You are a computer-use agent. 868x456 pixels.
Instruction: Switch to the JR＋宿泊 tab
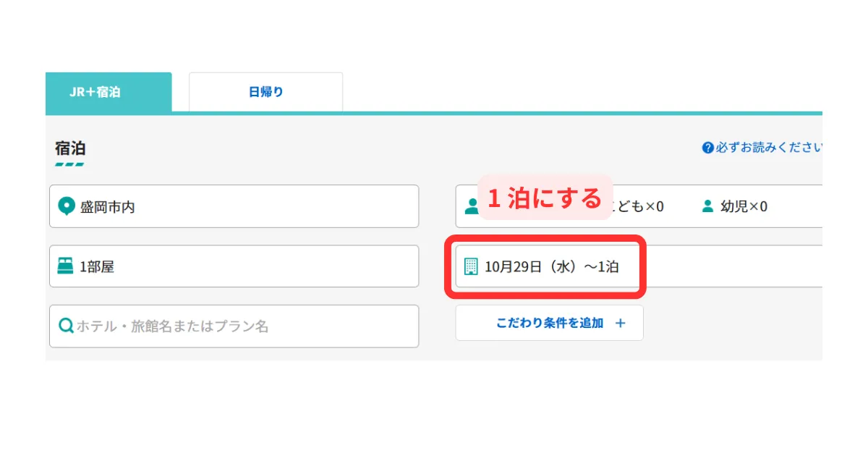pyautogui.click(x=109, y=92)
